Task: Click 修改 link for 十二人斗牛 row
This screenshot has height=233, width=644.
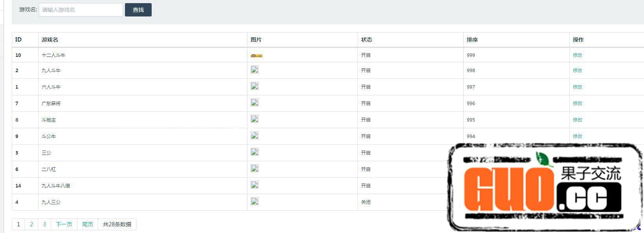Action: pyautogui.click(x=577, y=55)
